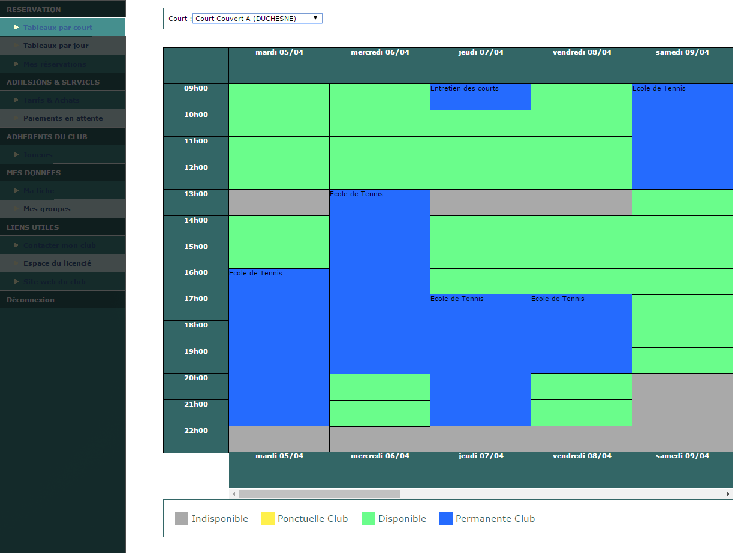
Task: Click Entretien des courts block on jeudi
Action: coord(480,97)
